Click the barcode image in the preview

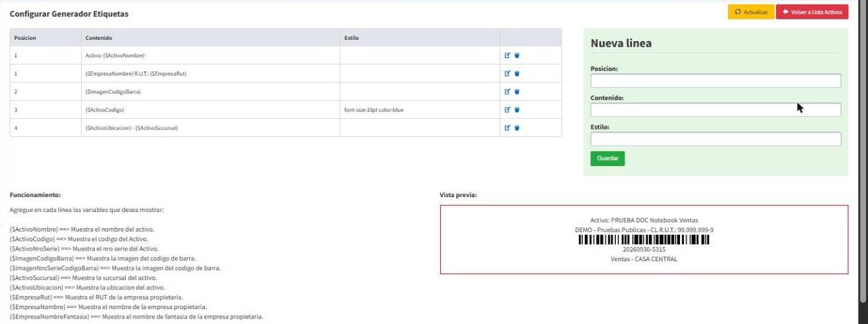click(x=644, y=239)
